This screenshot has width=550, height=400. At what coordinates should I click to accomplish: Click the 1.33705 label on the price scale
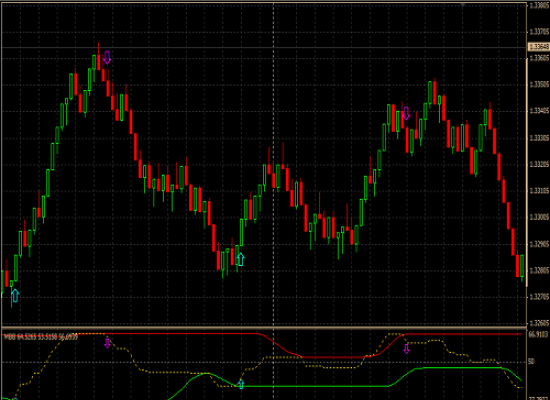pos(539,32)
